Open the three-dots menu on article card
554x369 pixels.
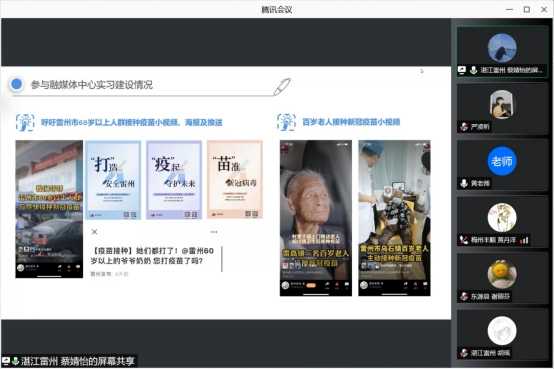(214, 232)
